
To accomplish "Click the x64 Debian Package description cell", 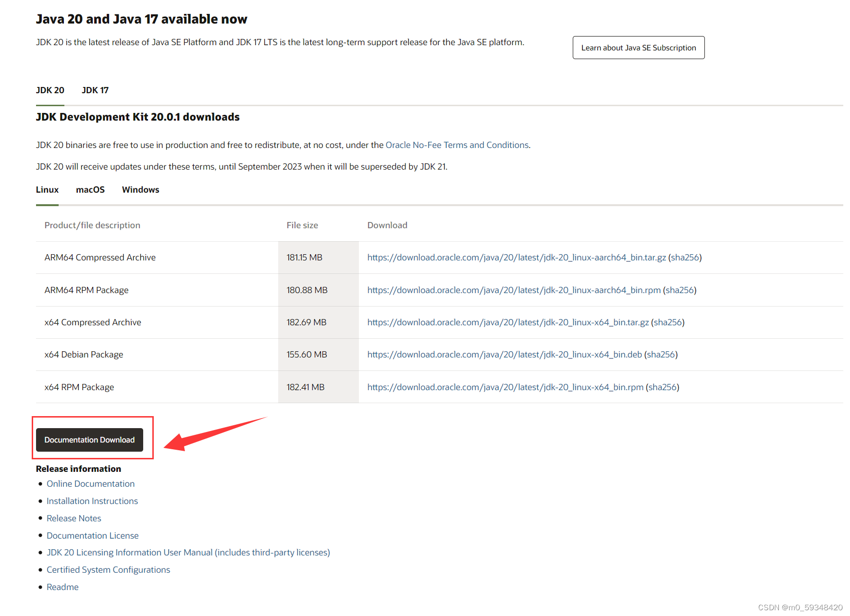I will coord(157,355).
